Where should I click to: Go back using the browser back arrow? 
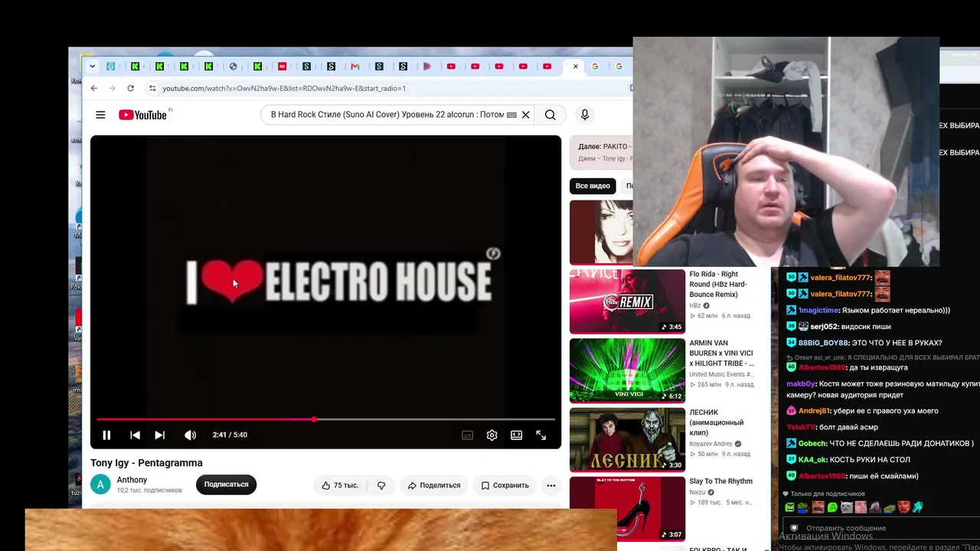tap(94, 88)
